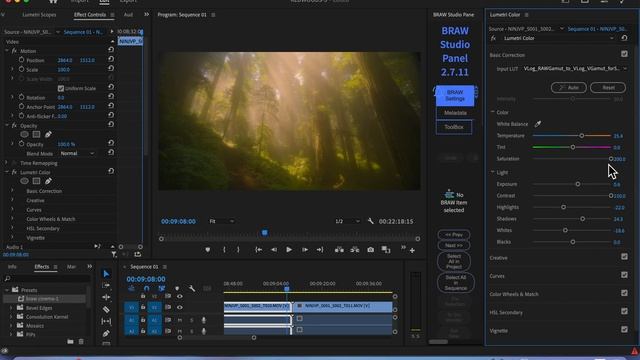This screenshot has width=640, height=360.
Task: Jump to the Out point
Action: pyautogui.click(x=320, y=250)
